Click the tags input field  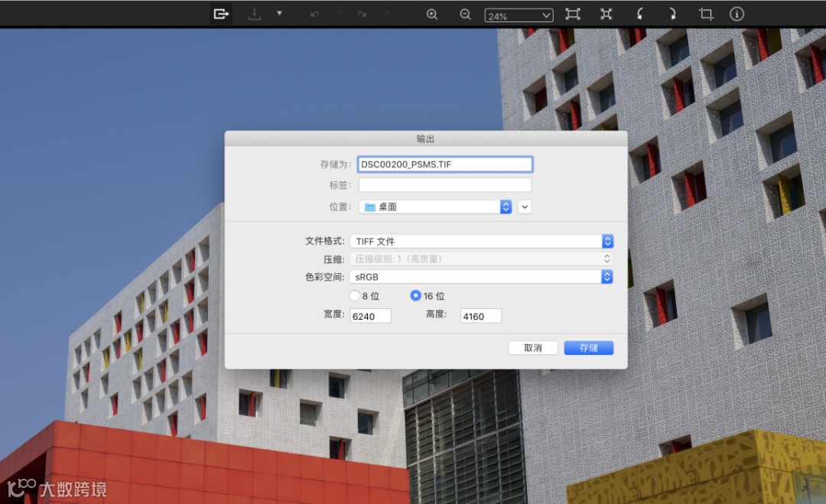pos(445,185)
